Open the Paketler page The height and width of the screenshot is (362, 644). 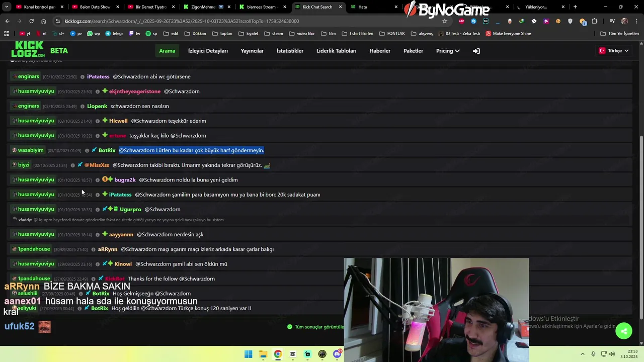(413, 51)
